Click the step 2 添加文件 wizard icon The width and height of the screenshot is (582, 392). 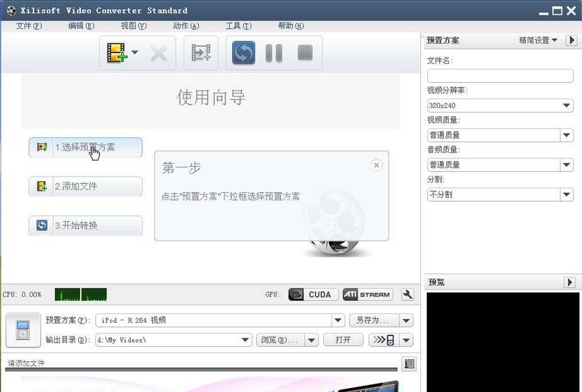(x=41, y=186)
